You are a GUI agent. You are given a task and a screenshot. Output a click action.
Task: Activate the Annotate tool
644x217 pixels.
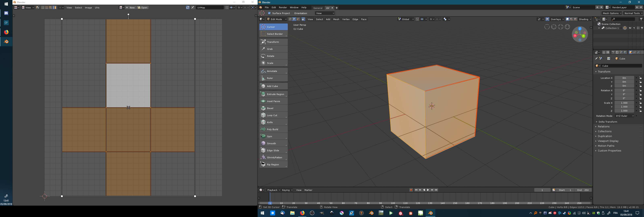point(273,71)
